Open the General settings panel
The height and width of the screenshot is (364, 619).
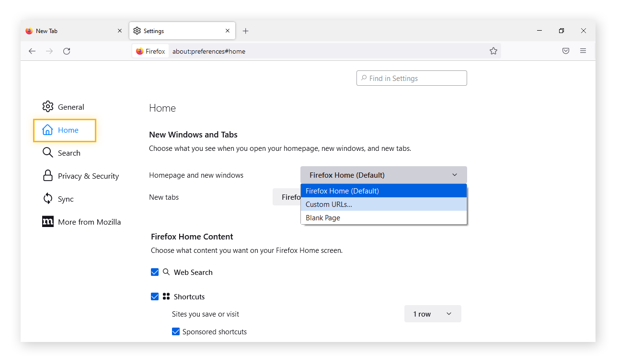71,106
